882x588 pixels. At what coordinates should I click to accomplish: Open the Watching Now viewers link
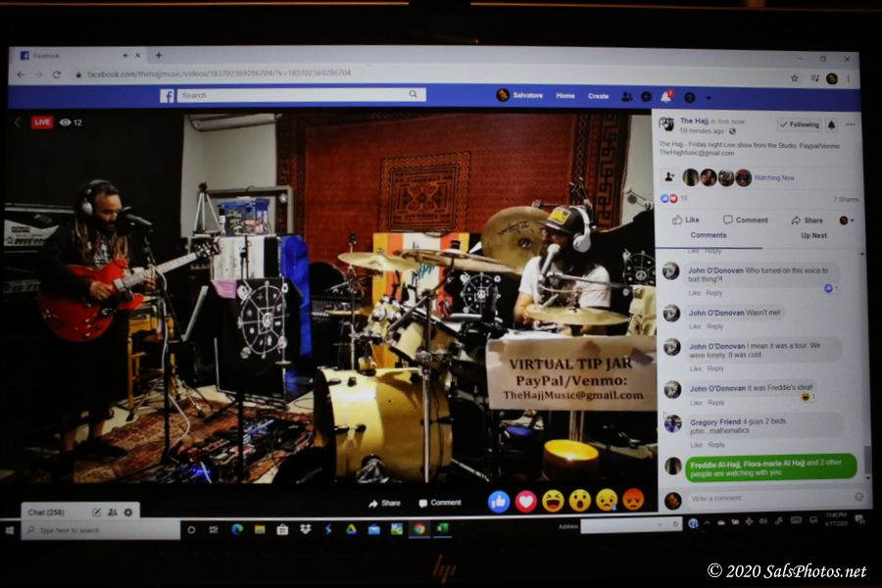[774, 177]
